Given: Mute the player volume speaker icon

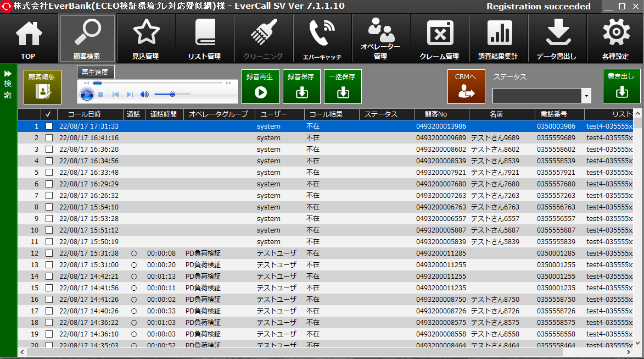Looking at the screenshot, I should (x=144, y=94).
